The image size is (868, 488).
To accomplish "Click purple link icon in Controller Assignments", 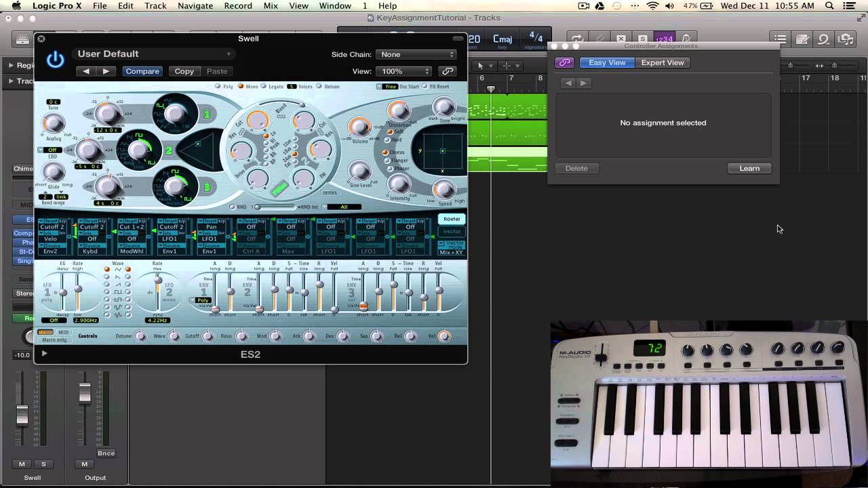I will [564, 62].
